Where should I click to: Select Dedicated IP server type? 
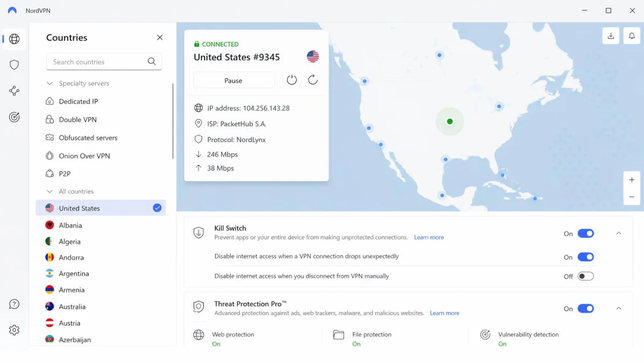pos(78,101)
